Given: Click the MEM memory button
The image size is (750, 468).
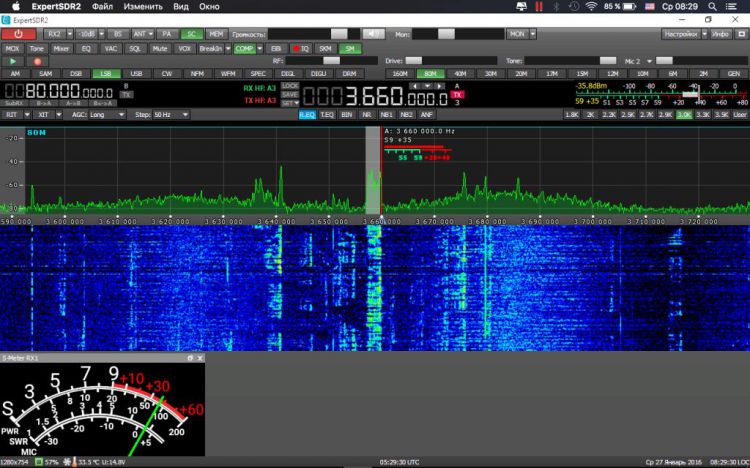Looking at the screenshot, I should pos(216,34).
